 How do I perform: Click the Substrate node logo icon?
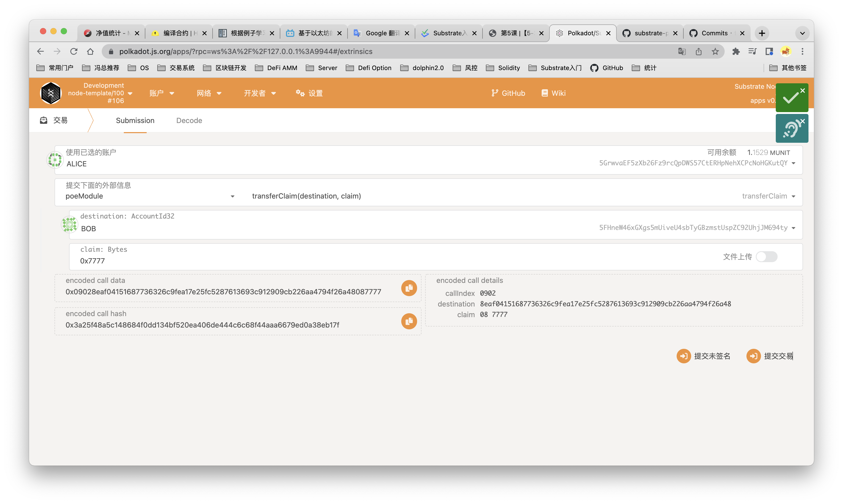point(51,93)
